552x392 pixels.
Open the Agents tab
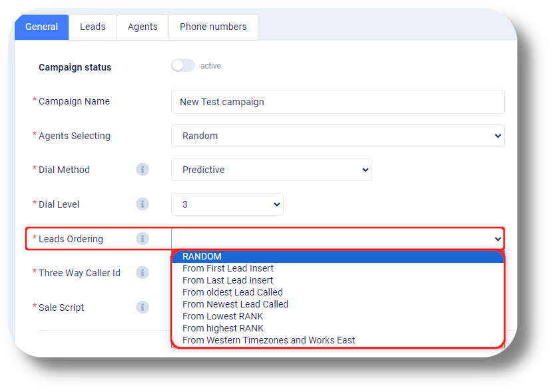(142, 27)
